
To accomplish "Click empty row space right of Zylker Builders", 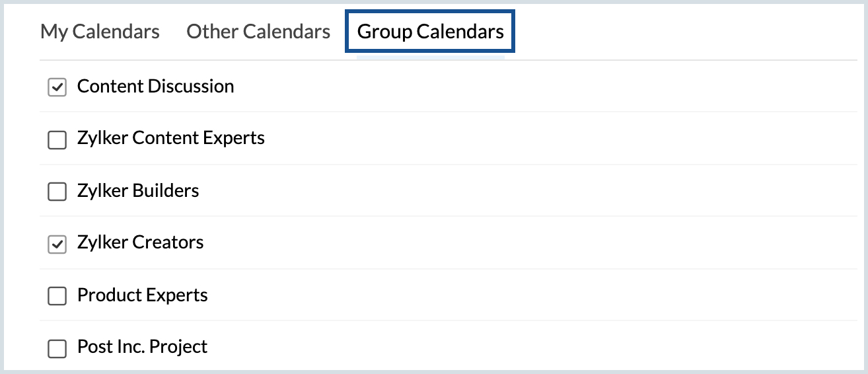I will [x=528, y=191].
